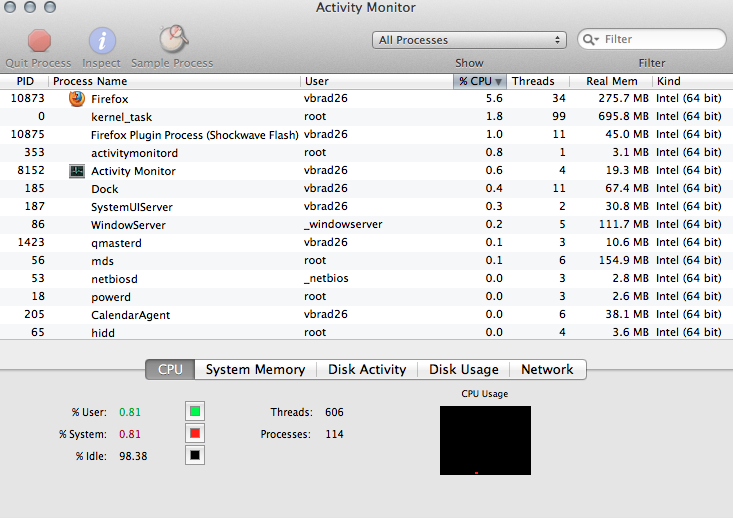Click the Sample Process magnifier icon
The width and height of the screenshot is (733, 518).
tap(173, 39)
